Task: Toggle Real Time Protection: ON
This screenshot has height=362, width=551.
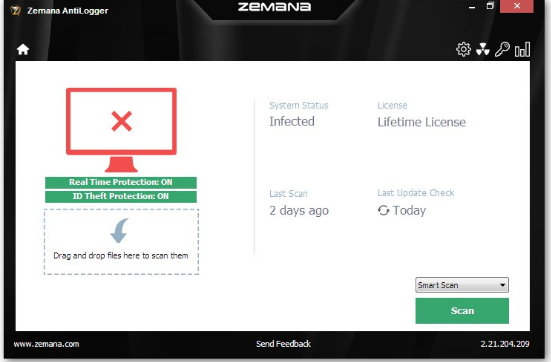Action: pos(121,182)
